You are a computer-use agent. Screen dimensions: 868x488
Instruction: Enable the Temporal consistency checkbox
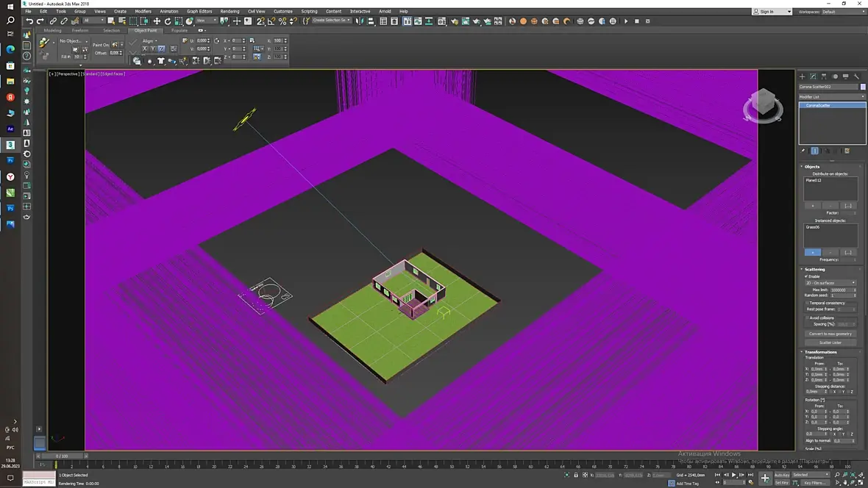[x=806, y=304]
